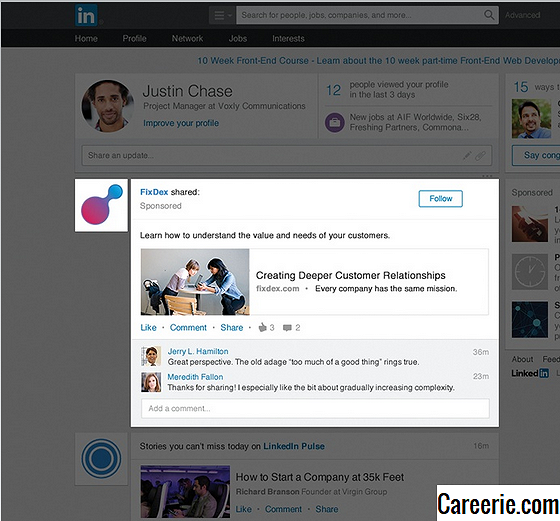Click the FixDex company logo

tap(101, 205)
